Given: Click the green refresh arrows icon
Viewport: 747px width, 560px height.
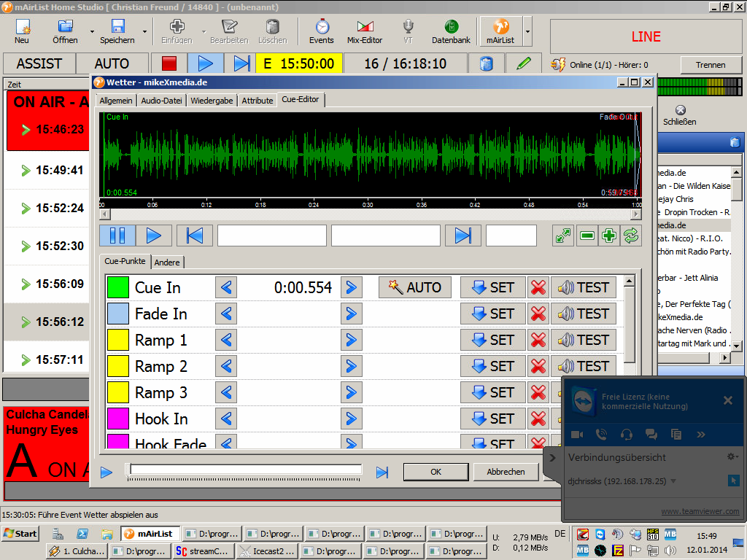Looking at the screenshot, I should pyautogui.click(x=631, y=236).
